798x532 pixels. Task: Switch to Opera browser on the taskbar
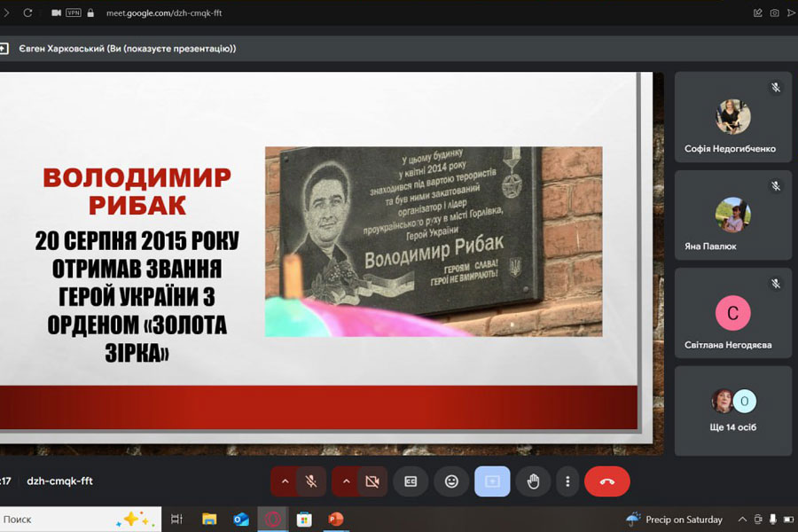click(273, 520)
